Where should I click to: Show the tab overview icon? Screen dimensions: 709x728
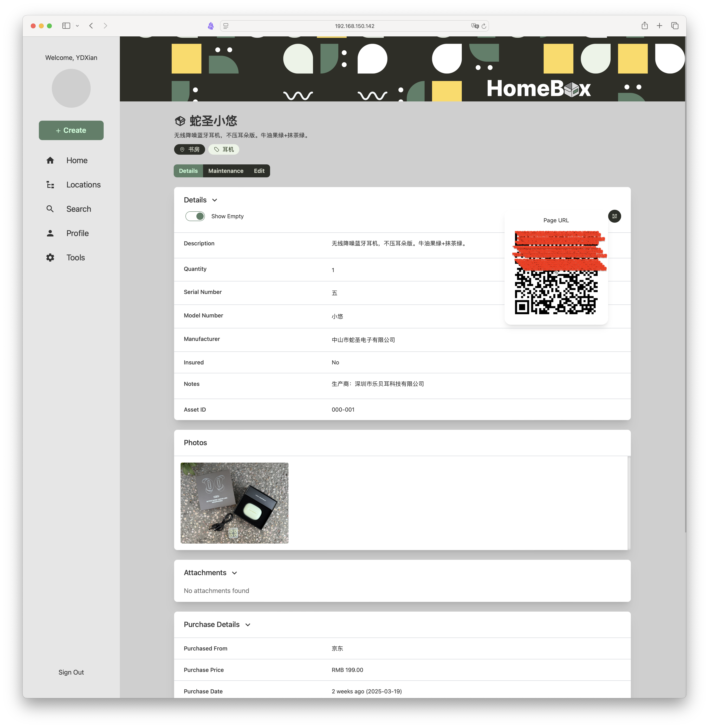675,26
